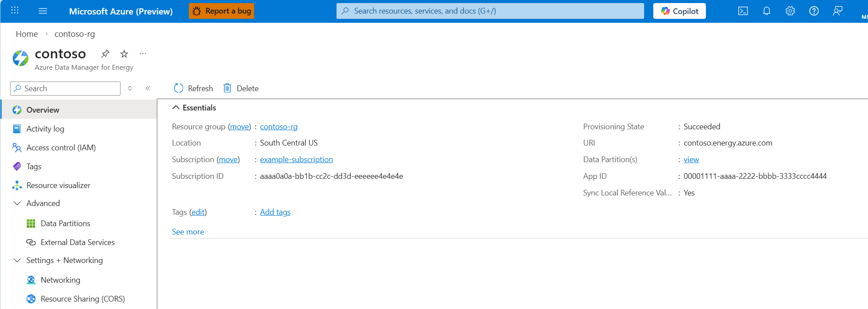Open the contoso-rg resource group link
This screenshot has width=868, height=309.
pos(279,127)
